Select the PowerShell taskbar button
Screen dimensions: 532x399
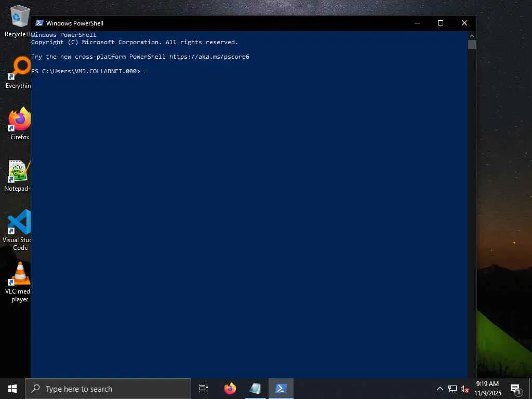tap(281, 389)
